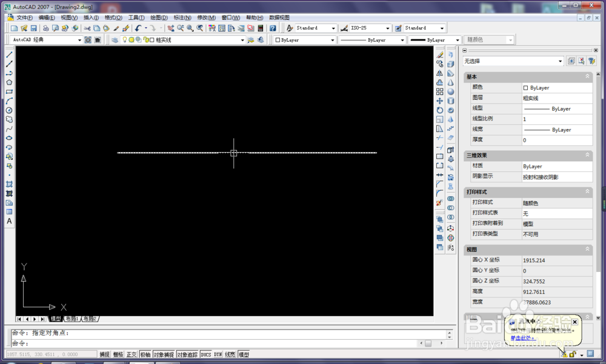Select the Explode tool
Viewport: 606px width, 364px height.
[x=440, y=203]
